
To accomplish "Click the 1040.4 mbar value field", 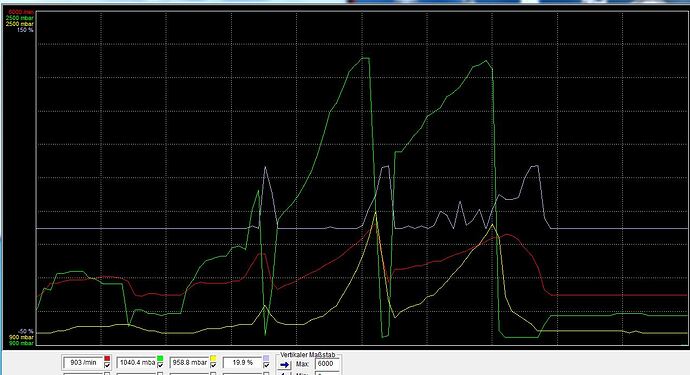I will pos(136,363).
